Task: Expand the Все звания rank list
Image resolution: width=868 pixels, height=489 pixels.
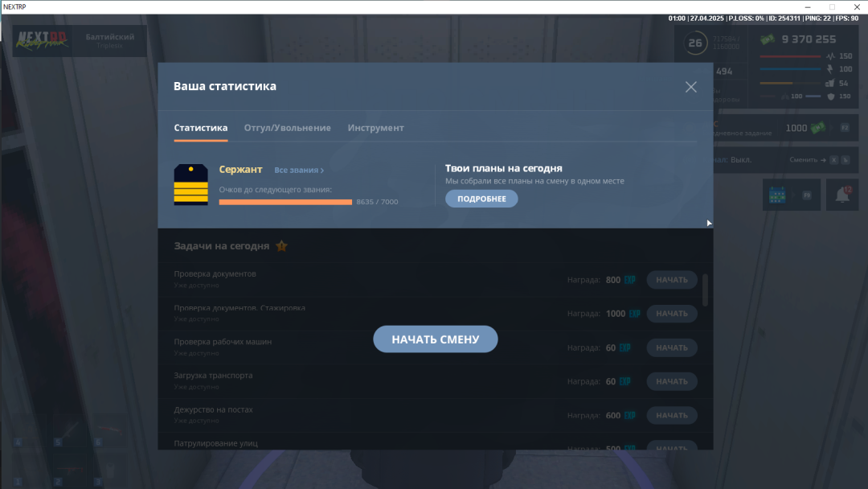Action: [x=299, y=171]
